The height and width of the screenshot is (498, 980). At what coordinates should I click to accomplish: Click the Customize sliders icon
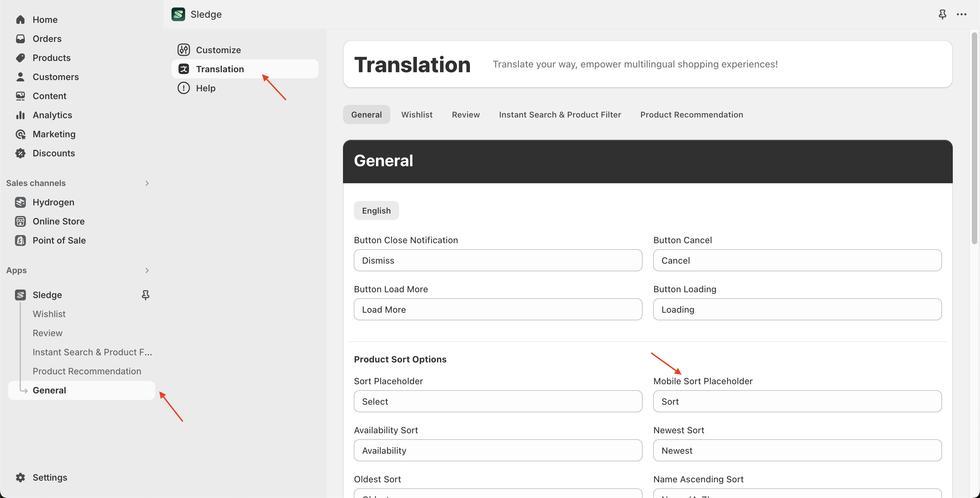pos(184,50)
